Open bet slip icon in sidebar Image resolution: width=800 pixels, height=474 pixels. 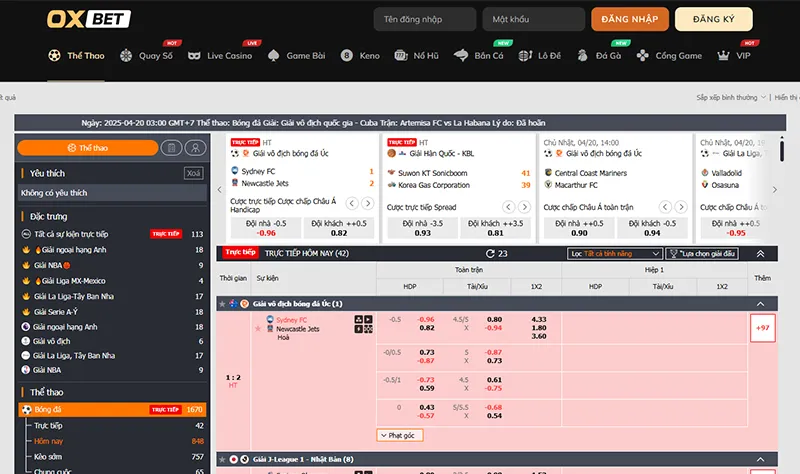171,148
